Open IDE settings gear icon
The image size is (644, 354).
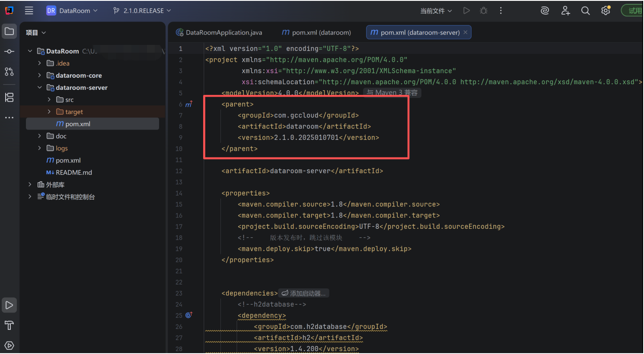pyautogui.click(x=606, y=11)
